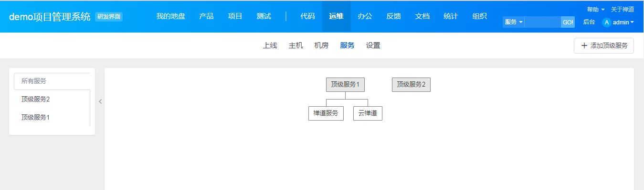Screen dimensions: 644x190
Task: Open the 设置 sub-tab
Action: pyautogui.click(x=373, y=45)
